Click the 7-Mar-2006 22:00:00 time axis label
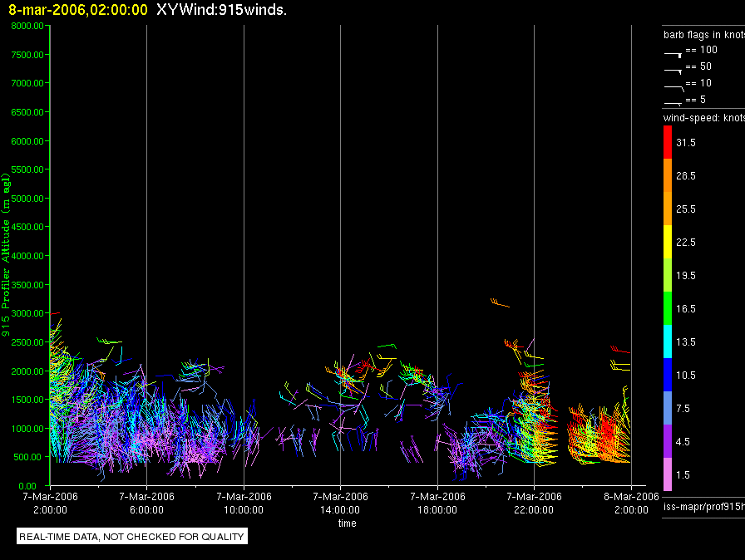Screen dimensions: 745x560 click(534, 503)
